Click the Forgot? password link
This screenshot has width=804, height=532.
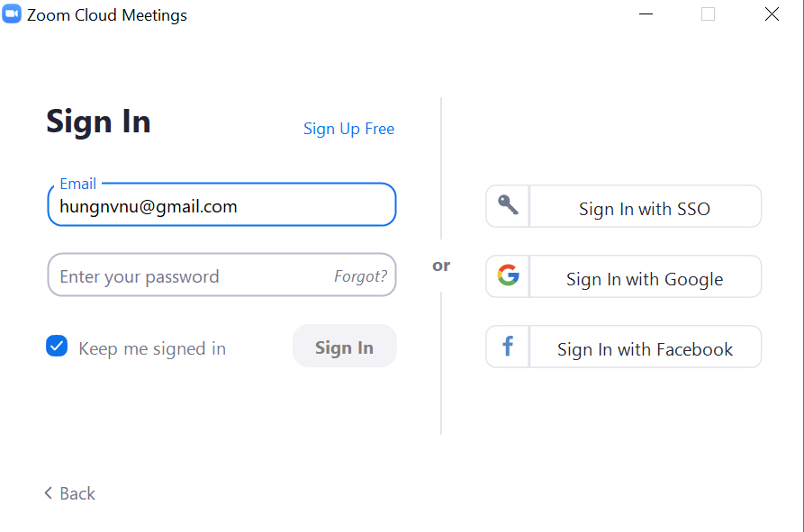[x=360, y=276]
